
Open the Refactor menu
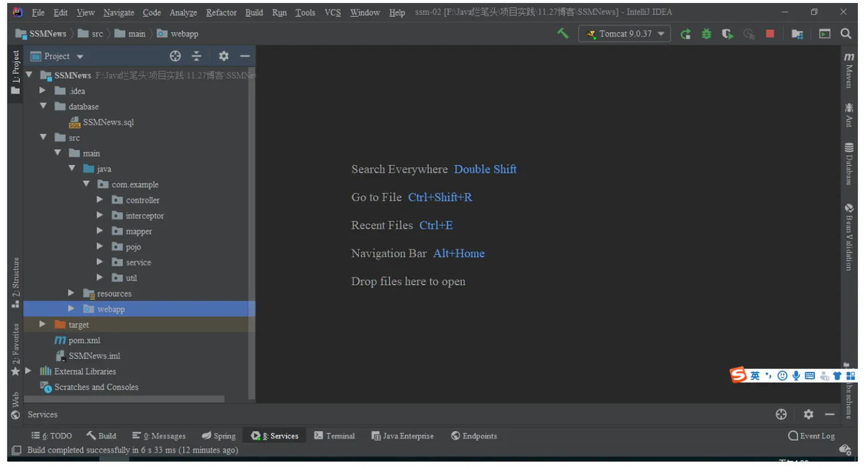[221, 12]
